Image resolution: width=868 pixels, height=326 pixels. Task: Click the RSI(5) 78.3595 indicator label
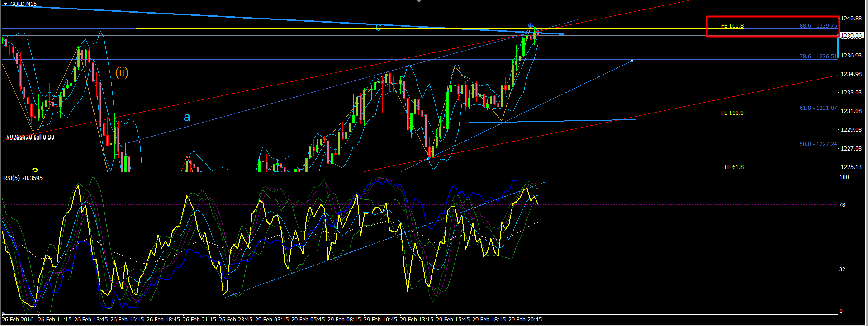point(23,178)
